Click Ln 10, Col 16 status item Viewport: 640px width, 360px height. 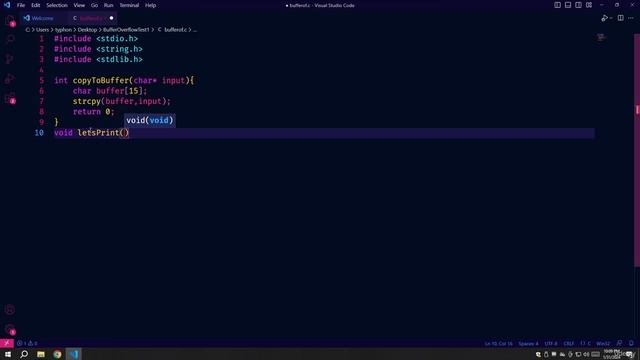tap(498, 344)
